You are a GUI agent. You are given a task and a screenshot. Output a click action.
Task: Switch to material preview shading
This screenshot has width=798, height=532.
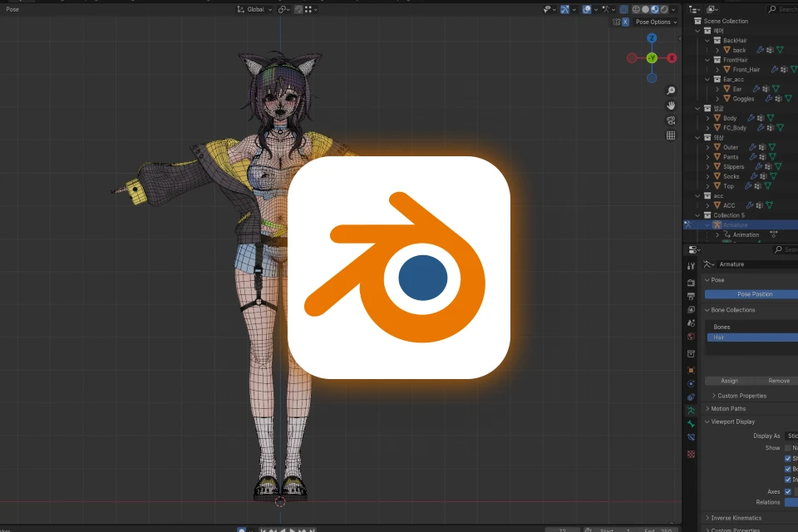click(x=655, y=9)
